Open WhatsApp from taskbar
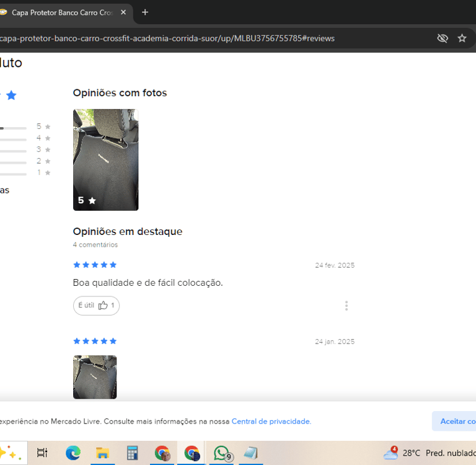Screen dimensions: 476x465 pos(222,453)
